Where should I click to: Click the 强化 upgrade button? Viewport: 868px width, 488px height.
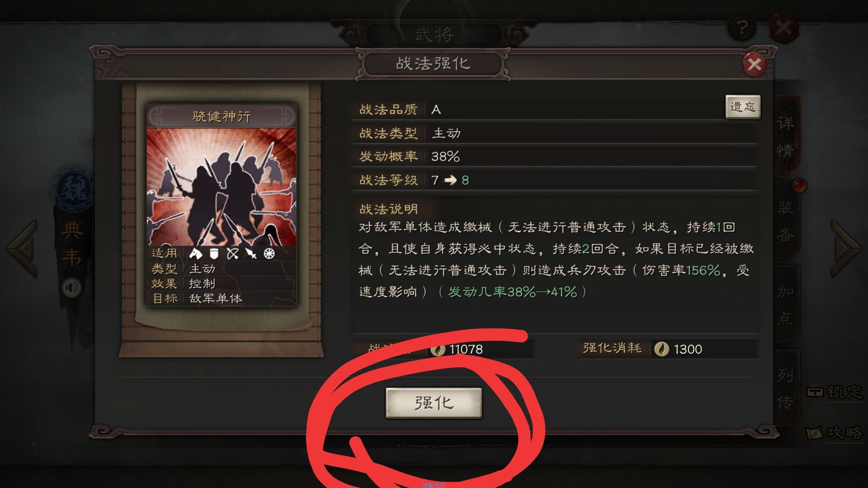(434, 403)
